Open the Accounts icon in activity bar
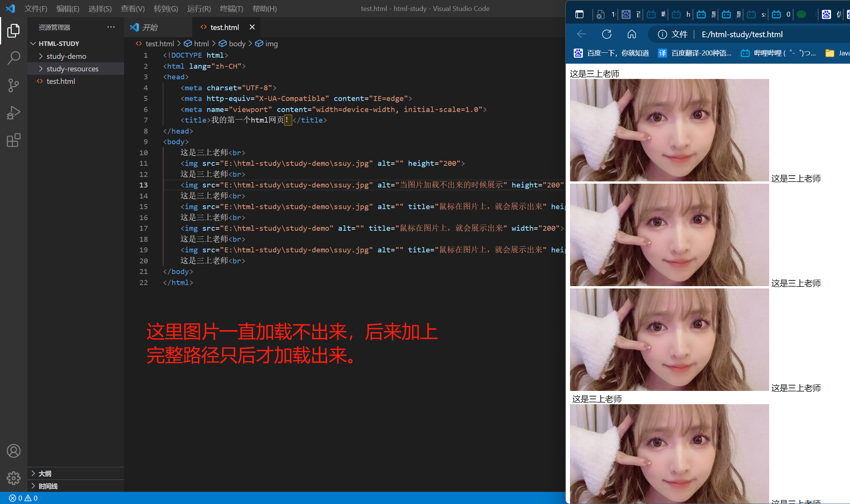The image size is (850, 504). 13,451
